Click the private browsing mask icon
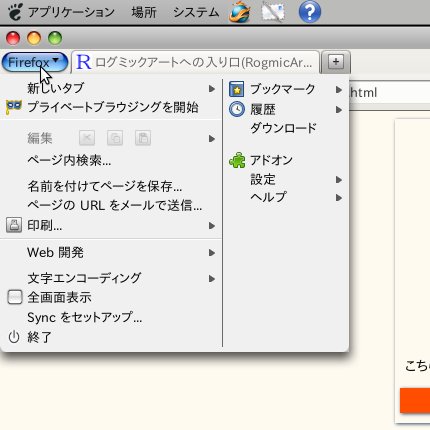Image resolution: width=430 pixels, height=430 pixels. click(14, 107)
